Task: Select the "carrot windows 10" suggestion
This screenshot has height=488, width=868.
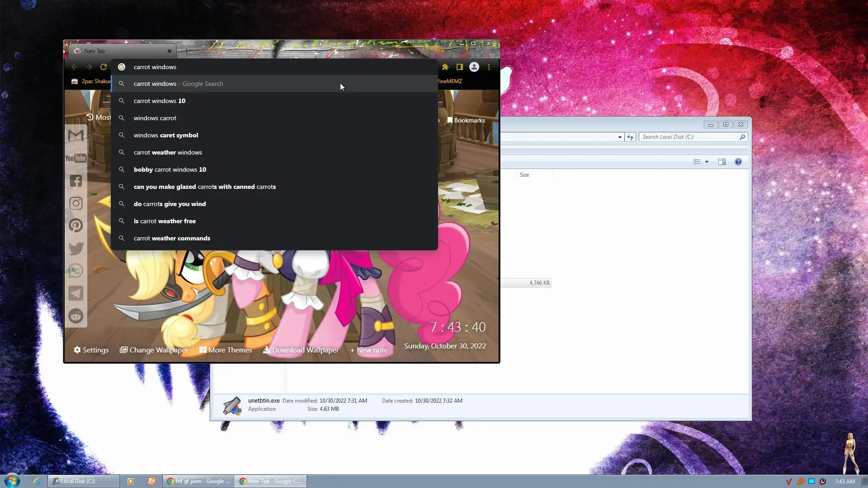Action: tap(160, 101)
